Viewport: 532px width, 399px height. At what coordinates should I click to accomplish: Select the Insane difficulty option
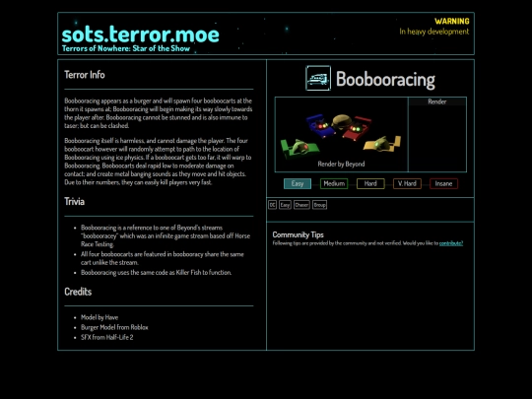[443, 183]
